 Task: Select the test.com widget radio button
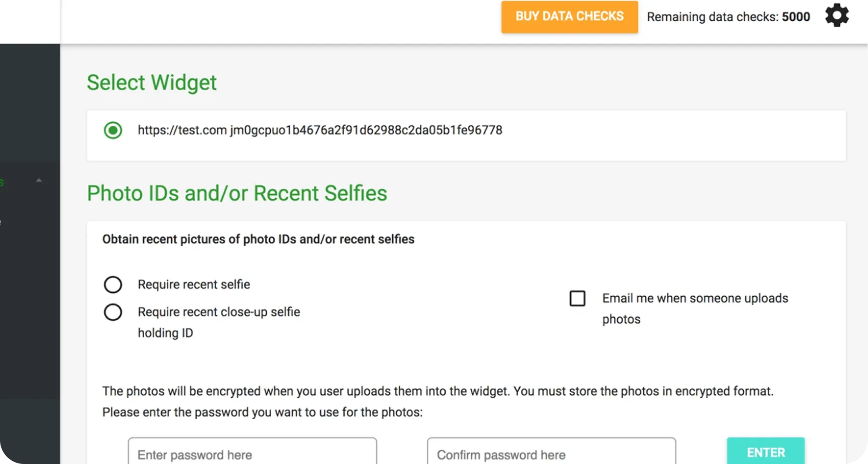point(113,130)
